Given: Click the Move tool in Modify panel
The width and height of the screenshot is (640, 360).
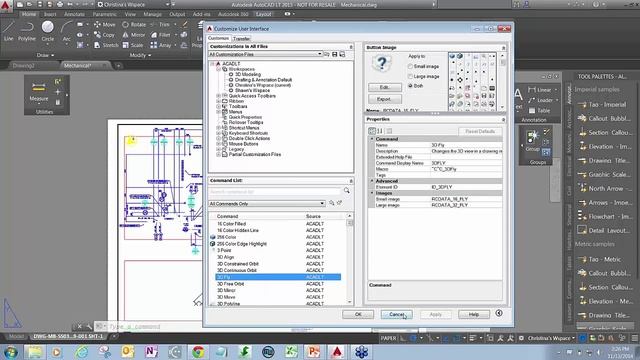Looking at the screenshot, I should tap(104, 24).
